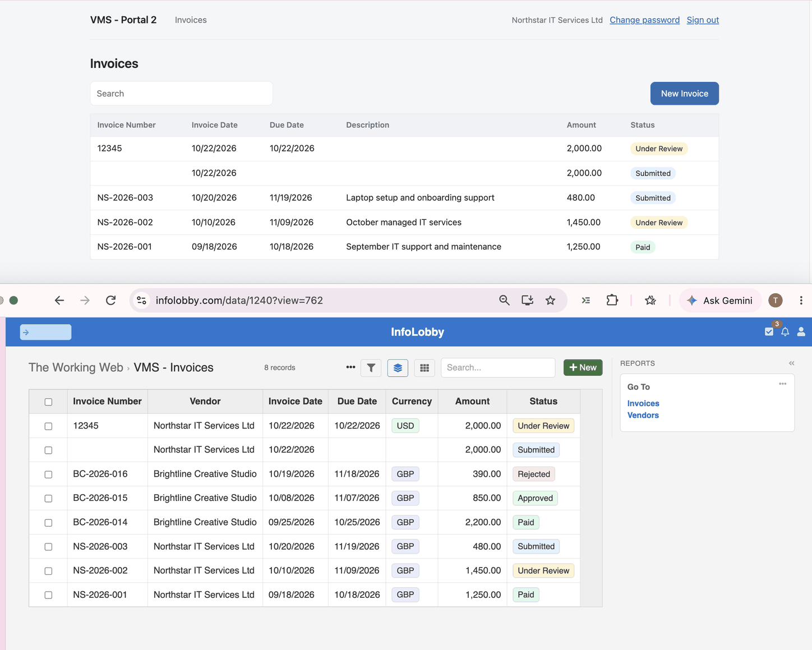Tick the NS-2026-001 row checkbox in InfoLobby
The height and width of the screenshot is (650, 812).
coord(48,595)
